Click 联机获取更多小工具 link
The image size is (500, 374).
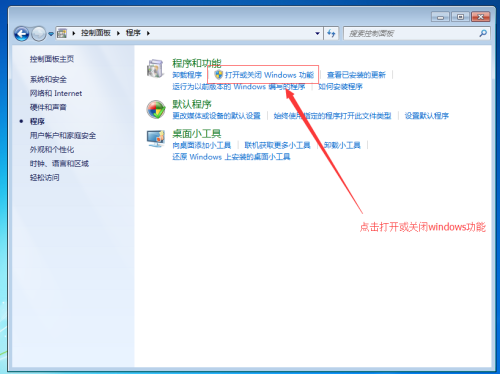click(277, 145)
